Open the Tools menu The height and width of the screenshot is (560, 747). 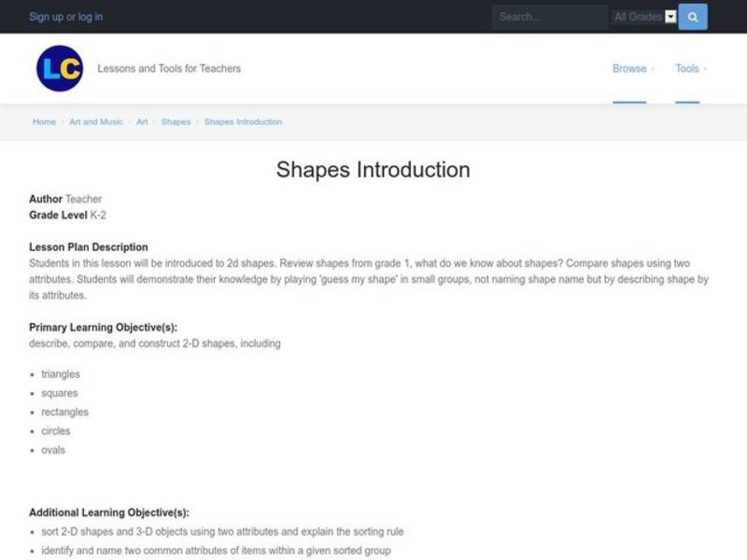point(687,68)
